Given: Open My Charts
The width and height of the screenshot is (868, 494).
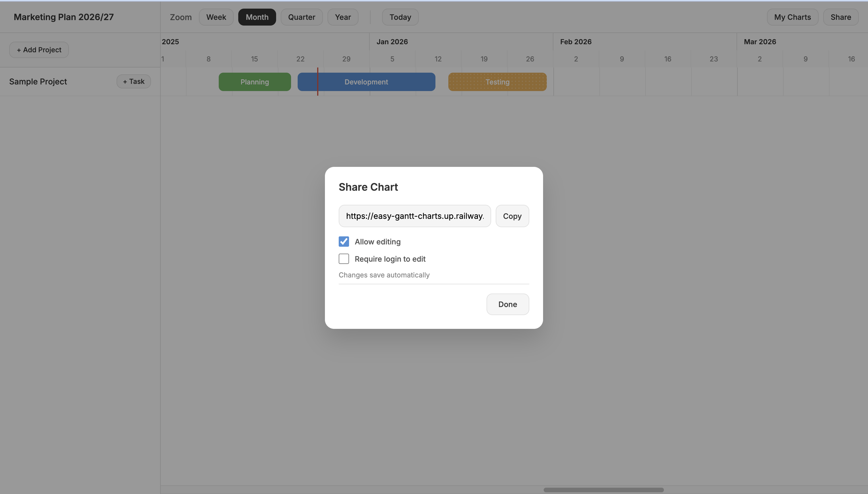Looking at the screenshot, I should point(792,17).
